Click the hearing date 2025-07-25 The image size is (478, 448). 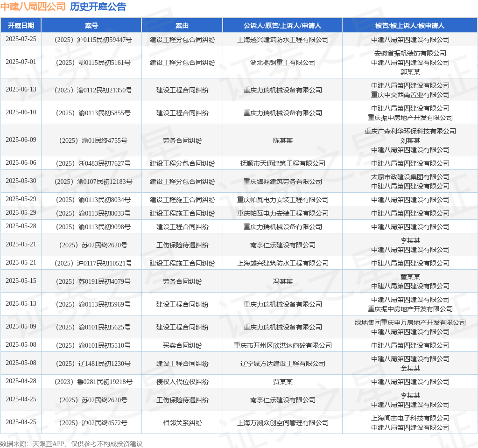[x=21, y=39]
